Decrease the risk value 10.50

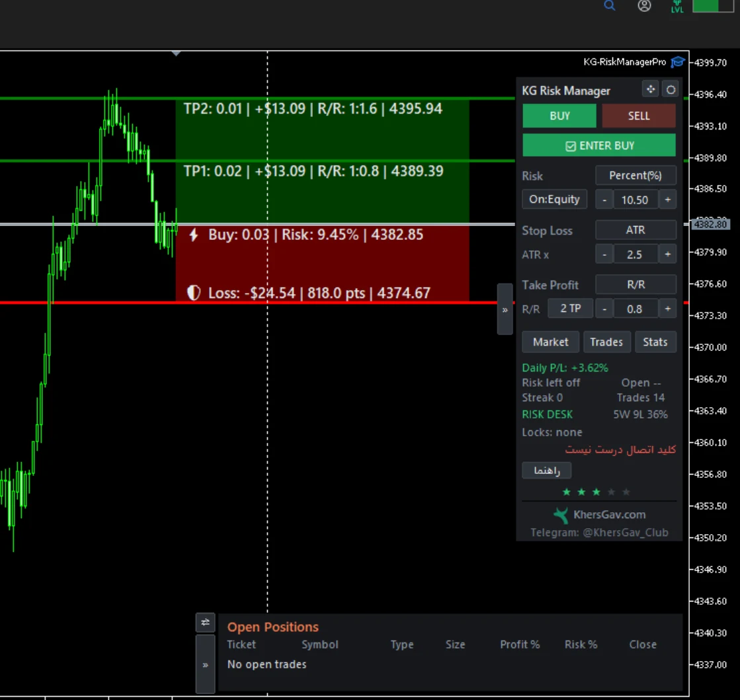click(604, 200)
